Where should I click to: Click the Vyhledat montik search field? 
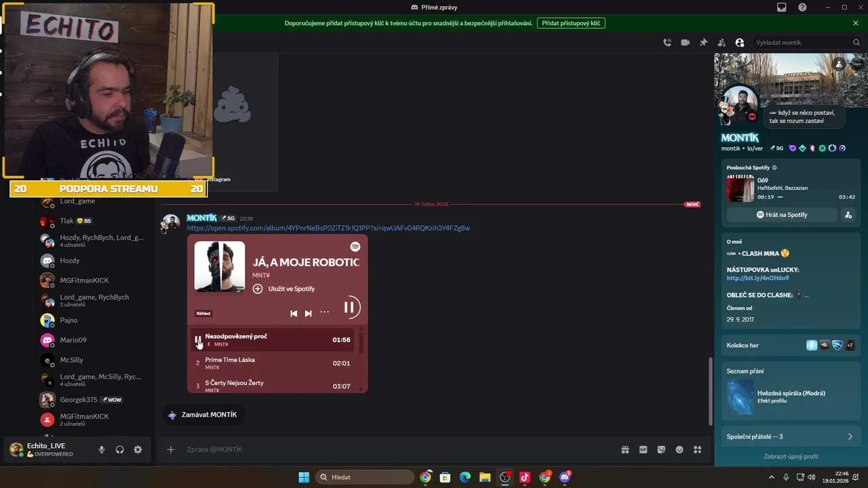coord(807,42)
